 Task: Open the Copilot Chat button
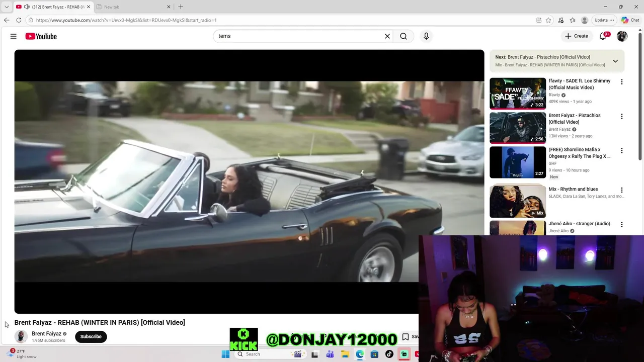pyautogui.click(x=630, y=20)
